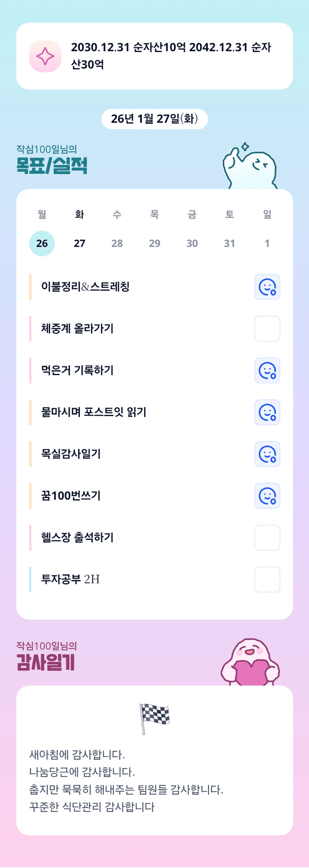Click smiley icon for 물마시며 포스트잇 읽기
Image resolution: width=309 pixels, height=868 pixels.
(x=267, y=412)
